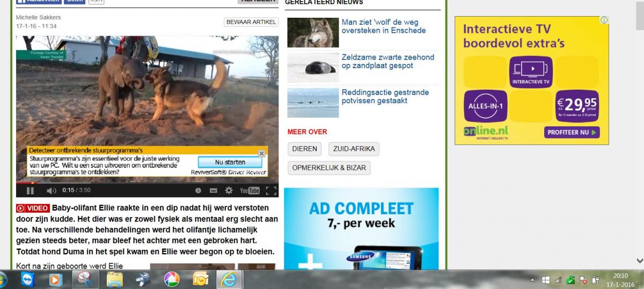Open Outlook from the taskbar

coord(200,279)
